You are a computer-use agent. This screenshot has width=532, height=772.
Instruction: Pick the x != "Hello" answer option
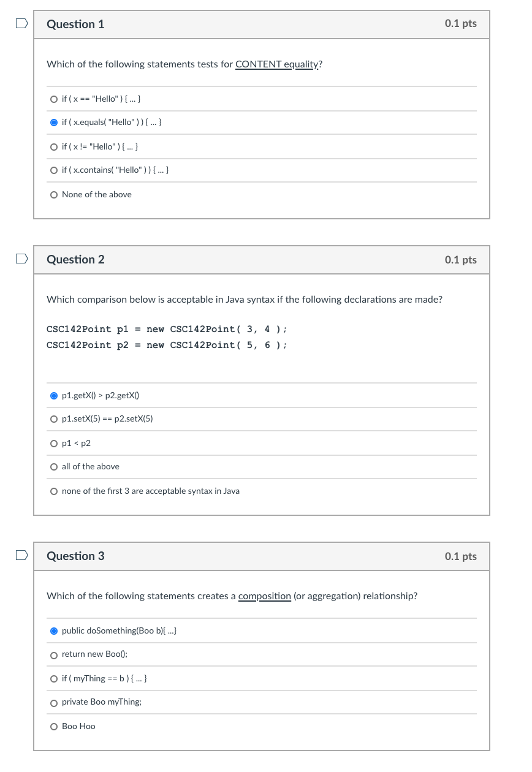coord(55,147)
